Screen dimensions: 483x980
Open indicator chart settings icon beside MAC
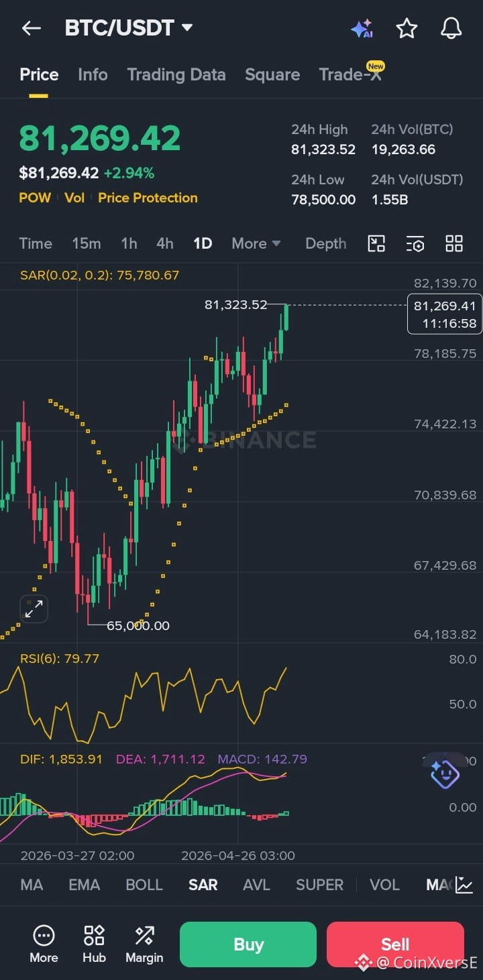coord(464,885)
